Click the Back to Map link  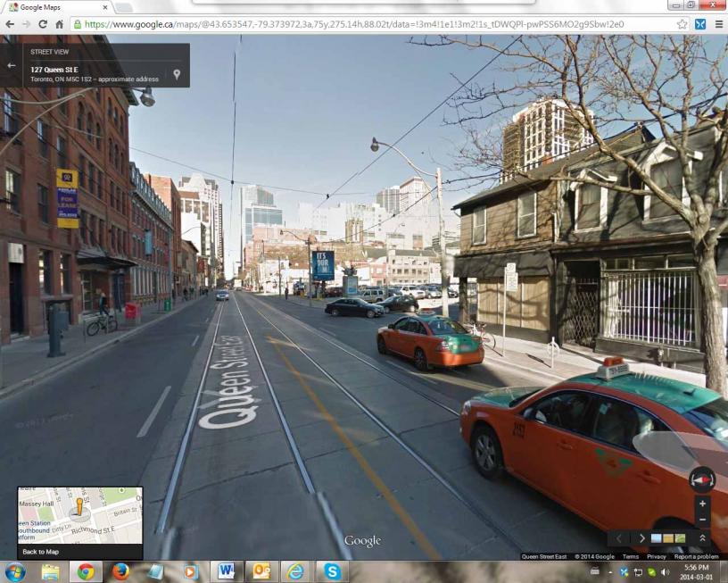41,552
